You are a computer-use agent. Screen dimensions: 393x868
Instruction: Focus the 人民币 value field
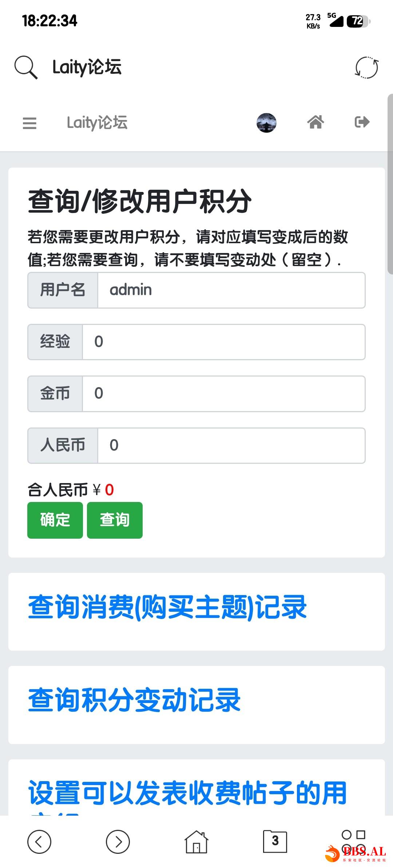tap(231, 446)
